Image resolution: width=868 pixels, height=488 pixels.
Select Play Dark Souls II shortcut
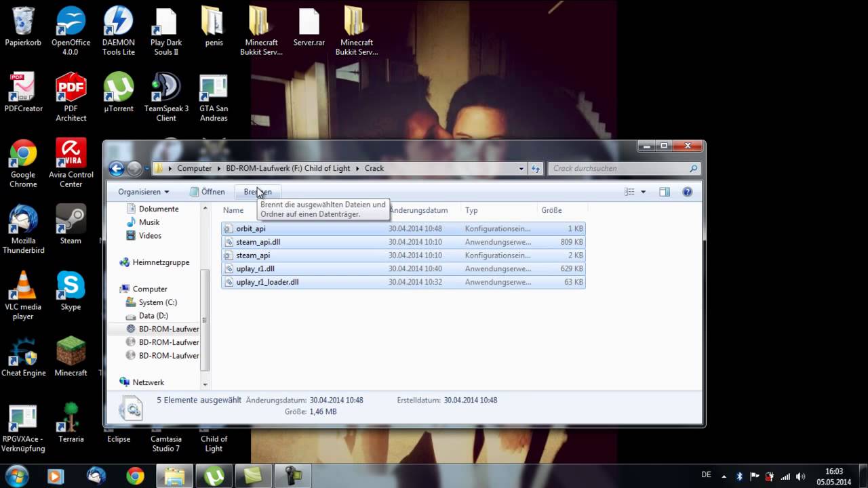click(166, 32)
